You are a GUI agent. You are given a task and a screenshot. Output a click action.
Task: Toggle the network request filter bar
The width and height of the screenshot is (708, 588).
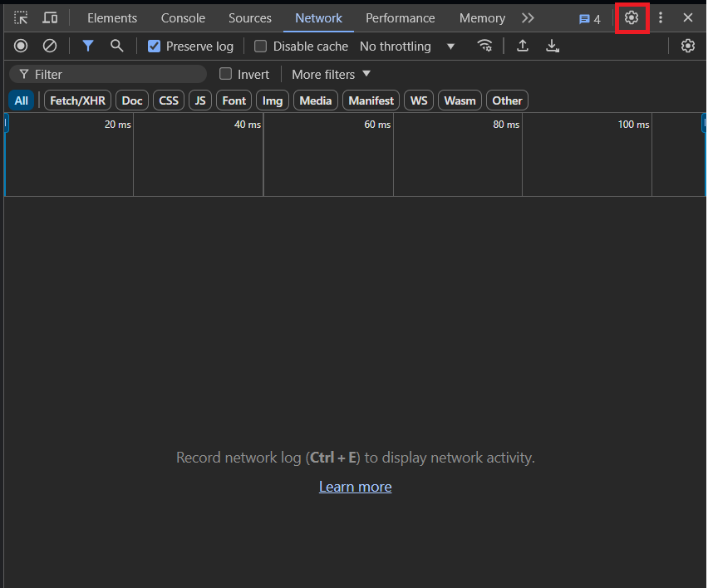pos(87,46)
